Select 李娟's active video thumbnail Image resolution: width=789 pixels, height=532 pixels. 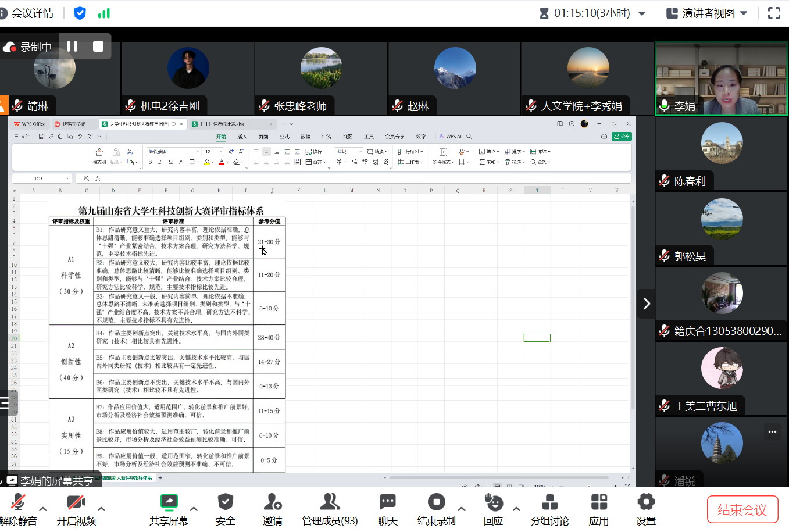point(721,78)
